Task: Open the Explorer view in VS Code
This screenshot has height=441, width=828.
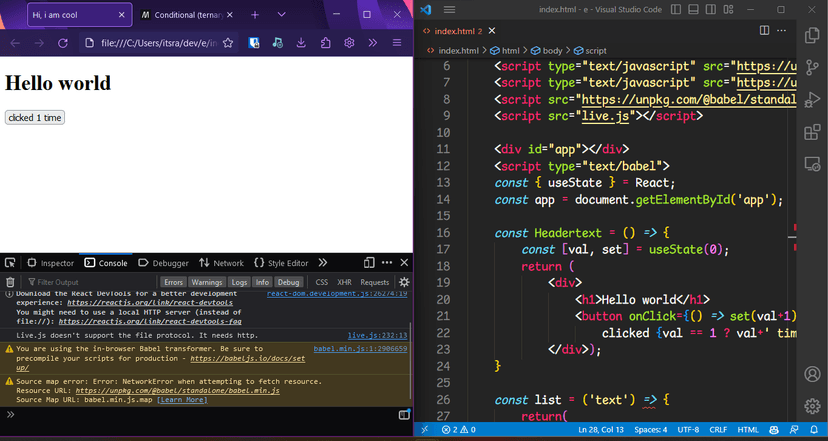Action: coord(811,35)
